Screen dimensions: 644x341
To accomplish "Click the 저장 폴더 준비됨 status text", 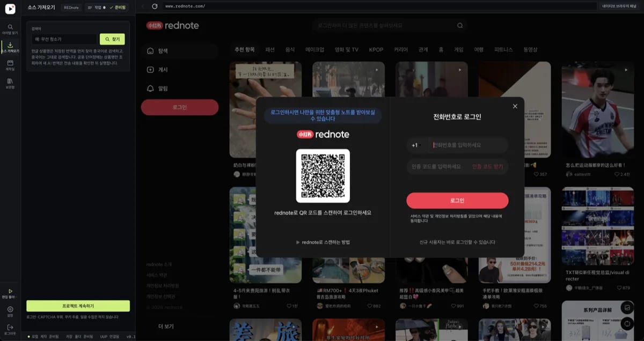I will [x=80, y=337].
